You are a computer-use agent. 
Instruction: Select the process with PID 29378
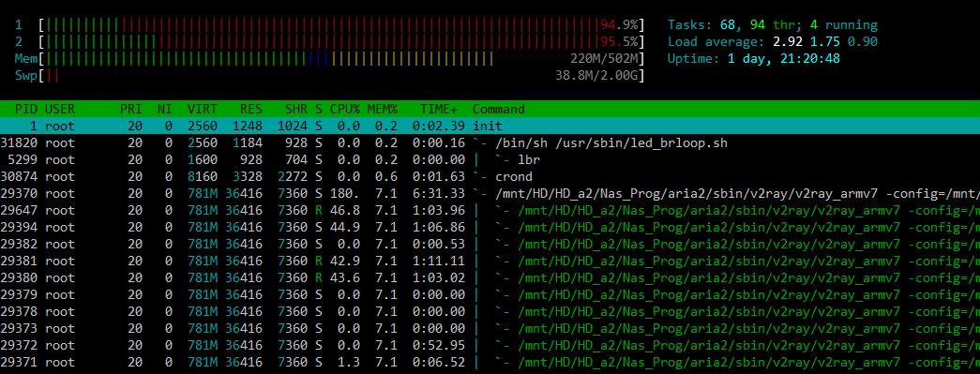point(490,311)
